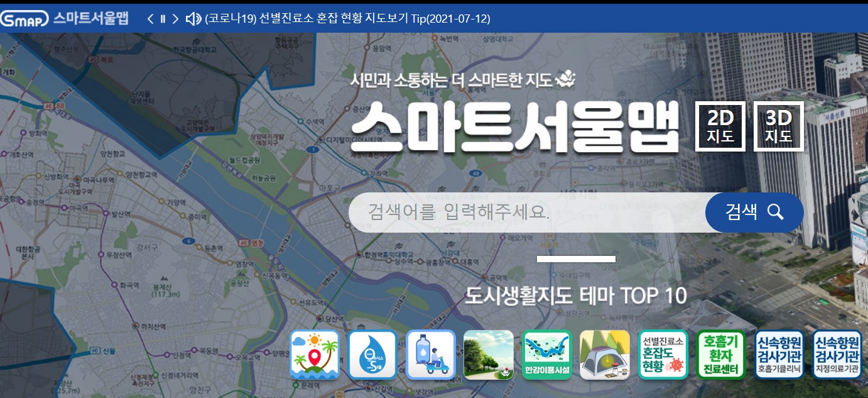
Task: Open the water bottle delivery scooter theme
Action: click(430, 355)
